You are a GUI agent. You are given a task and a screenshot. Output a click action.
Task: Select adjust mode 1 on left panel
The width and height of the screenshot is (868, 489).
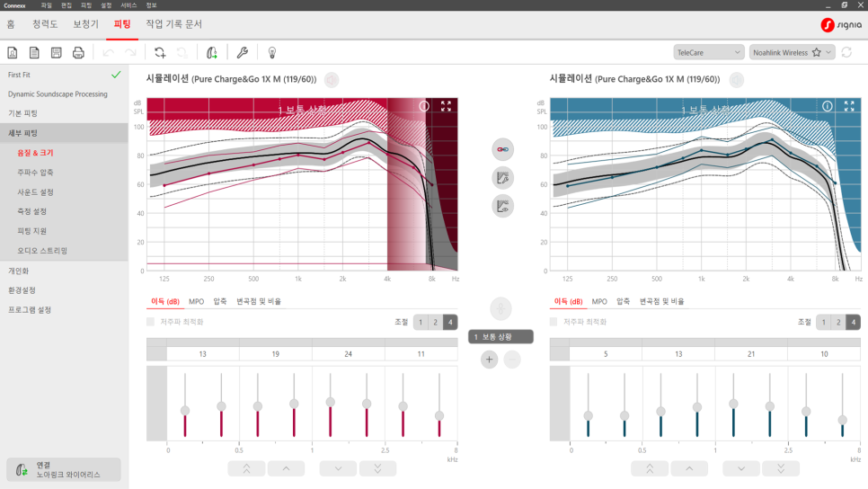[421, 322]
